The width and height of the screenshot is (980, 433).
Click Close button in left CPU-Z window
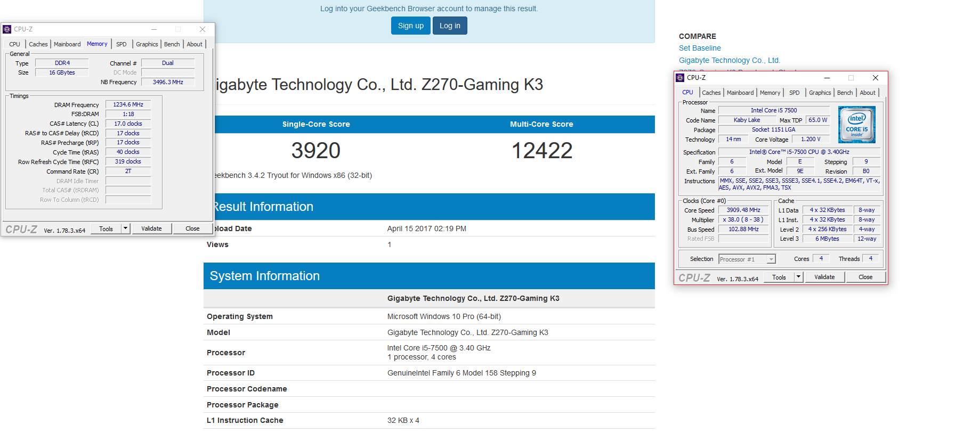[x=193, y=228]
